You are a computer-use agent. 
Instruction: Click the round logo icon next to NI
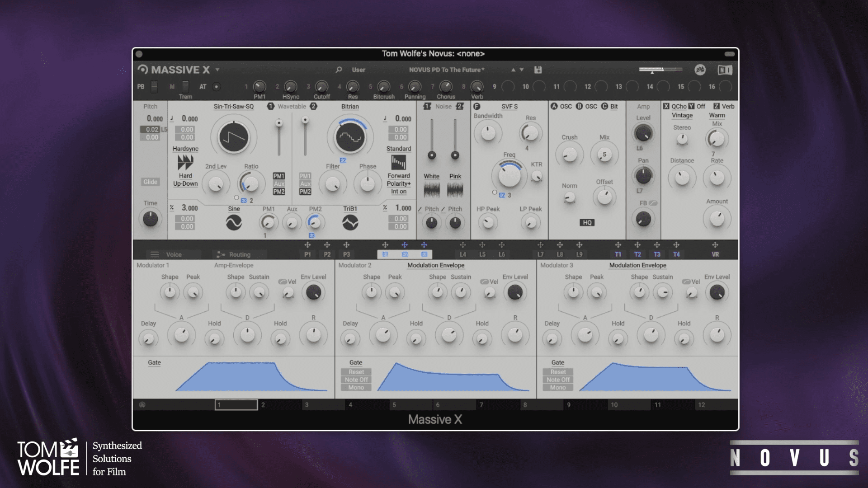[x=700, y=70]
